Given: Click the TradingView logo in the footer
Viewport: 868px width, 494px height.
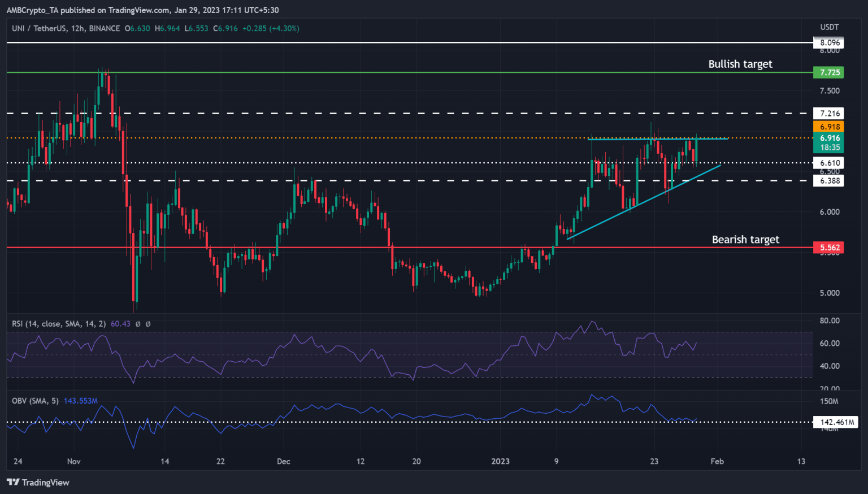Looking at the screenshot, I should 39,483.
